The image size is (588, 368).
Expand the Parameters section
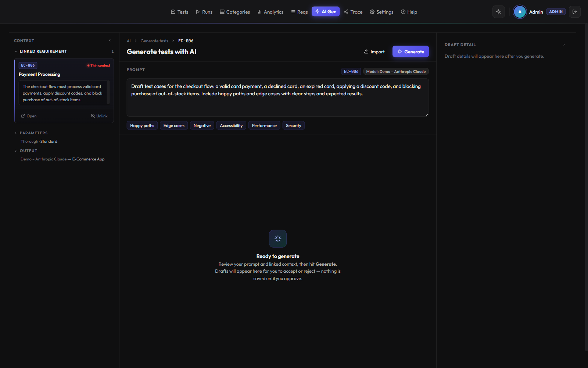[x=33, y=133]
